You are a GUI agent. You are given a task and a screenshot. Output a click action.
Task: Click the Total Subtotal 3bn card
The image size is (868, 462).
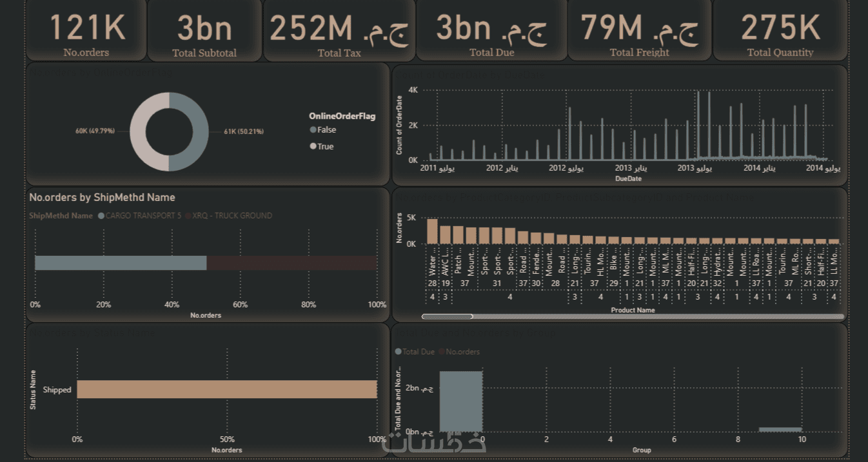204,30
